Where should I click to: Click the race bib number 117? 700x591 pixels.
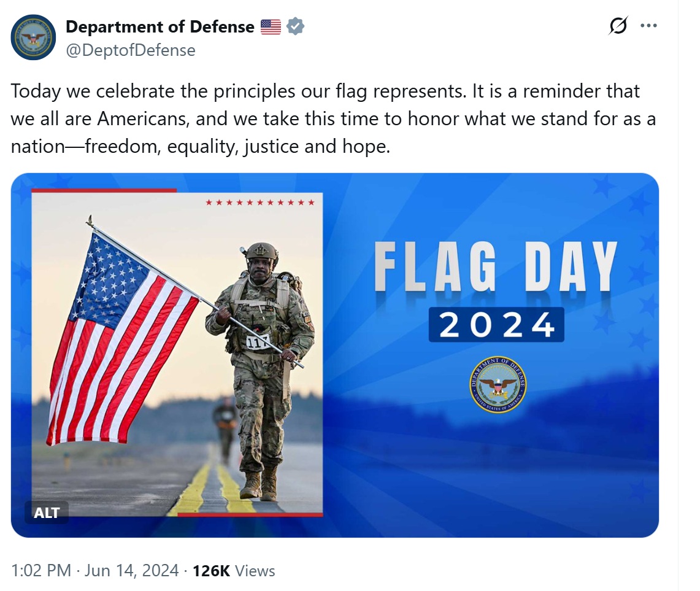(258, 342)
